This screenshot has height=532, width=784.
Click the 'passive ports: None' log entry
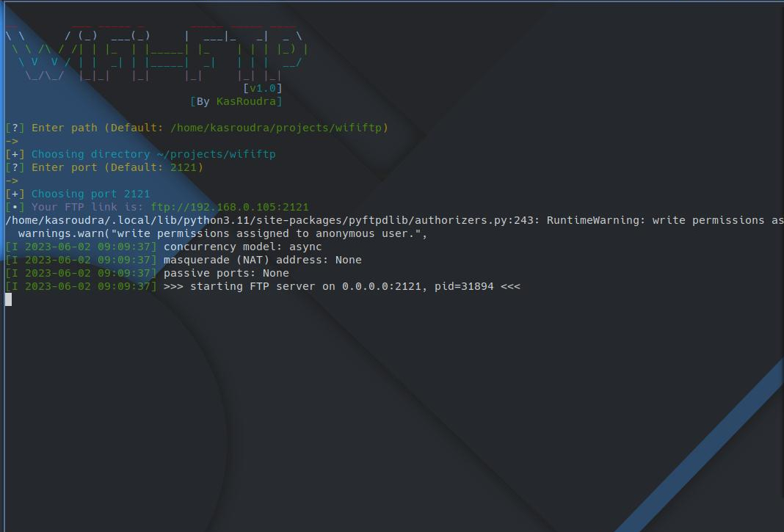tap(226, 273)
